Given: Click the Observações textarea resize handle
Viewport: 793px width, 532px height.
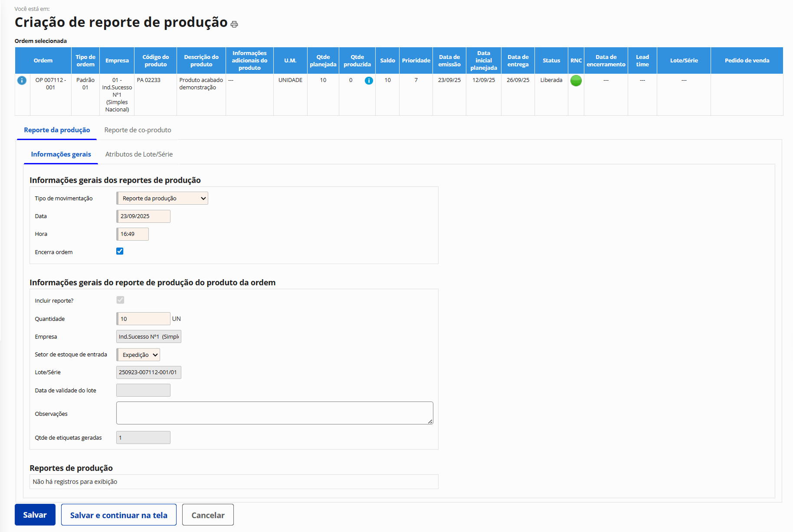Looking at the screenshot, I should click(430, 421).
